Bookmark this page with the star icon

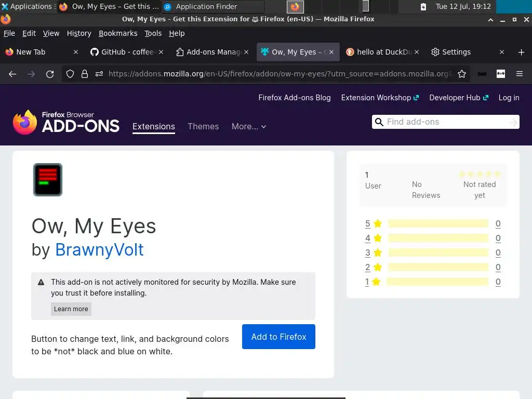point(462,74)
